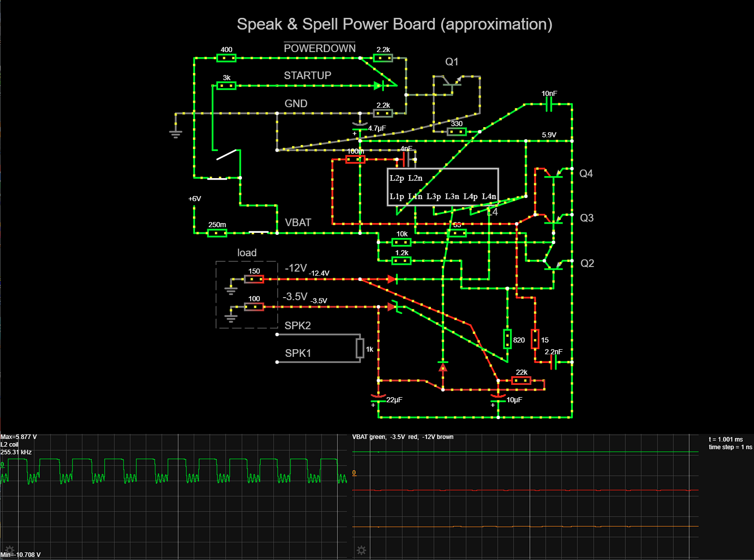Click the Max=5.877 V scope readout

pos(18,437)
